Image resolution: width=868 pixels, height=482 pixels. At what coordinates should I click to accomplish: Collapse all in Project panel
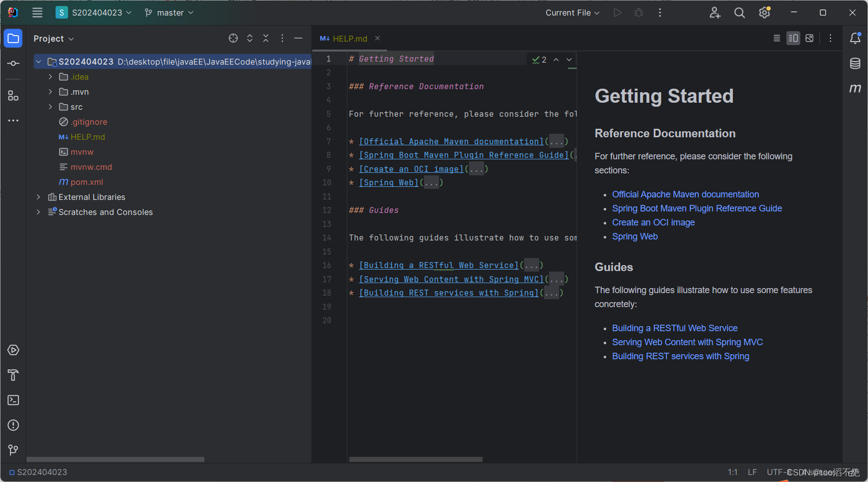point(266,39)
